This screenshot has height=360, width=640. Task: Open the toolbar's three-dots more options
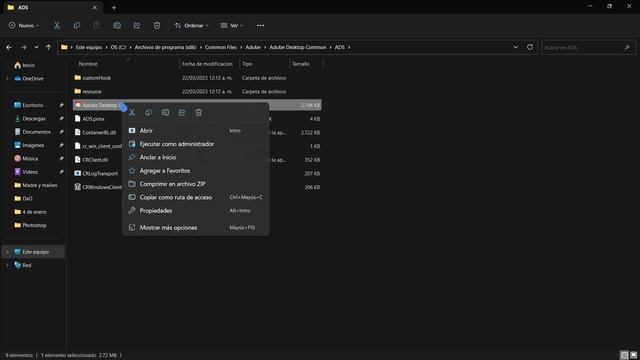[260, 25]
